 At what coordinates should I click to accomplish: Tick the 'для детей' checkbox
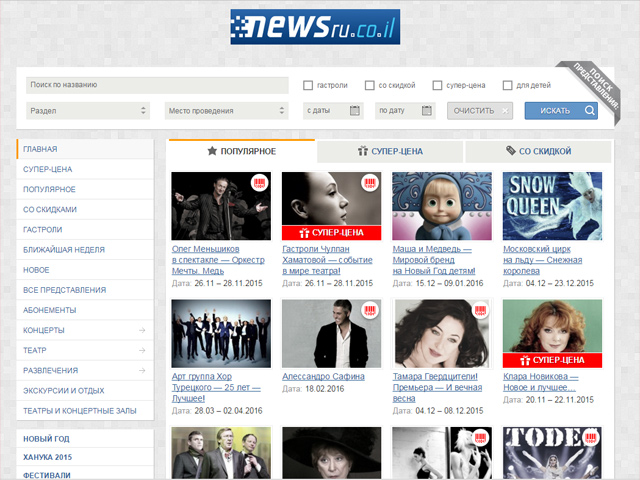pyautogui.click(x=507, y=85)
